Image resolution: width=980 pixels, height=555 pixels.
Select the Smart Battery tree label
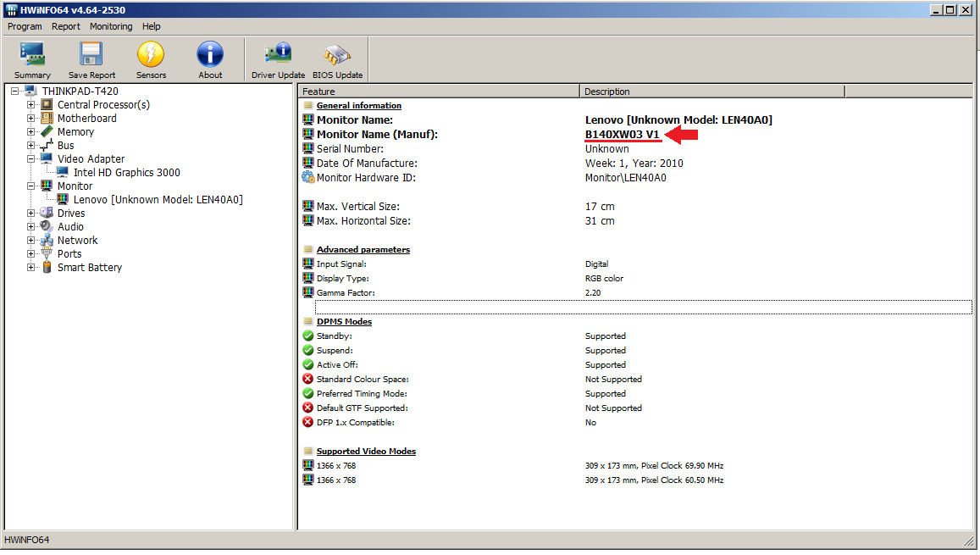click(x=90, y=267)
